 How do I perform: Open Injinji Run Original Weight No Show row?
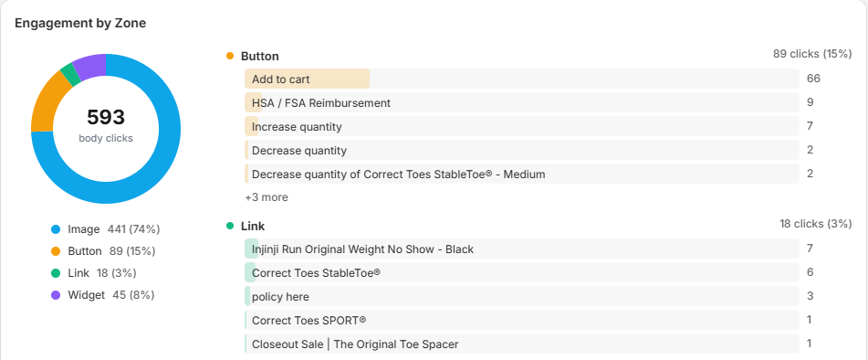(x=521, y=249)
